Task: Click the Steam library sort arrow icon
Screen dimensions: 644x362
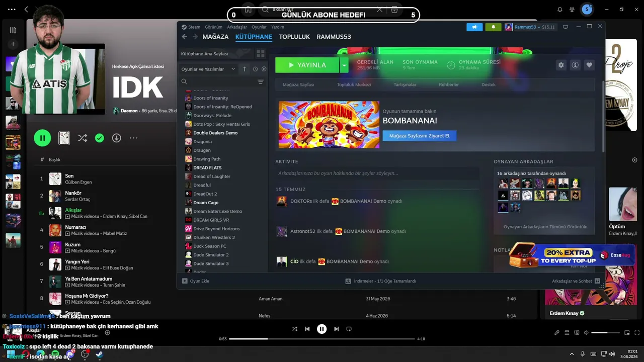Action: tap(245, 69)
